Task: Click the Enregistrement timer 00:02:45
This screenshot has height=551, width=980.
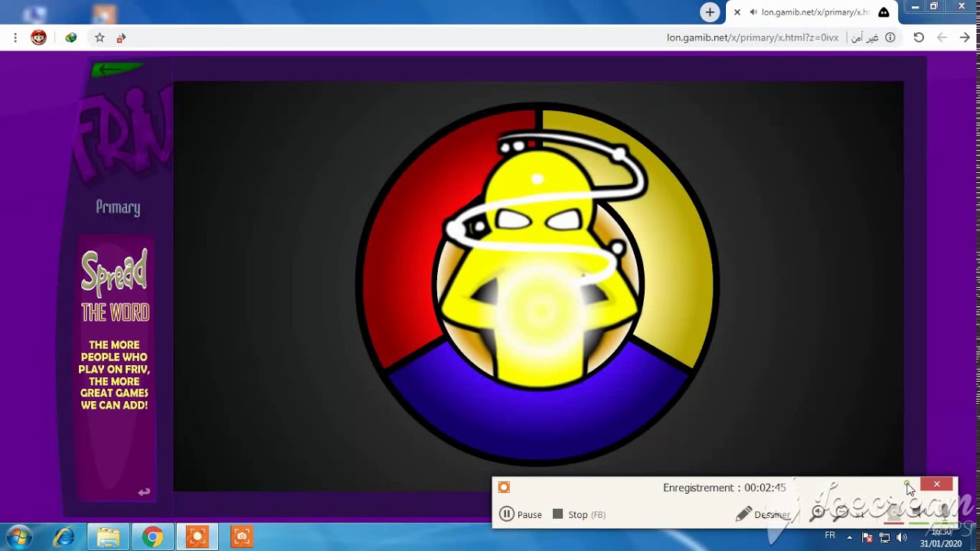Action: pyautogui.click(x=724, y=487)
